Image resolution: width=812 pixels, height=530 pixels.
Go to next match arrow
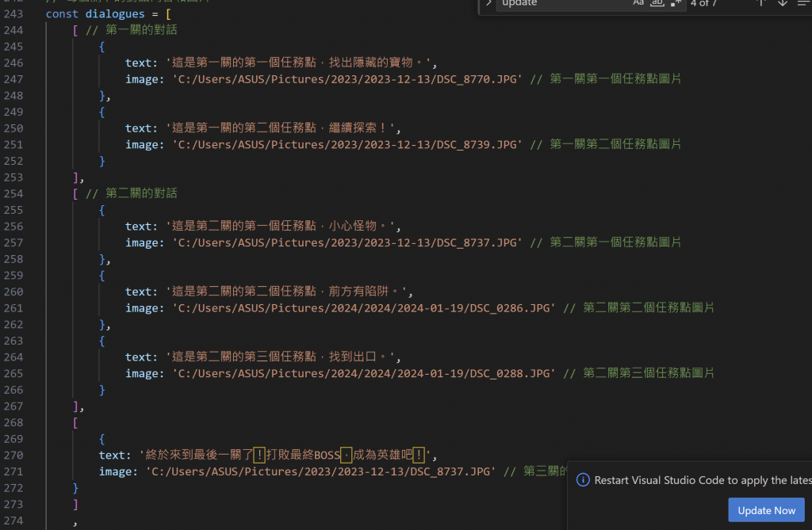tap(783, 2)
